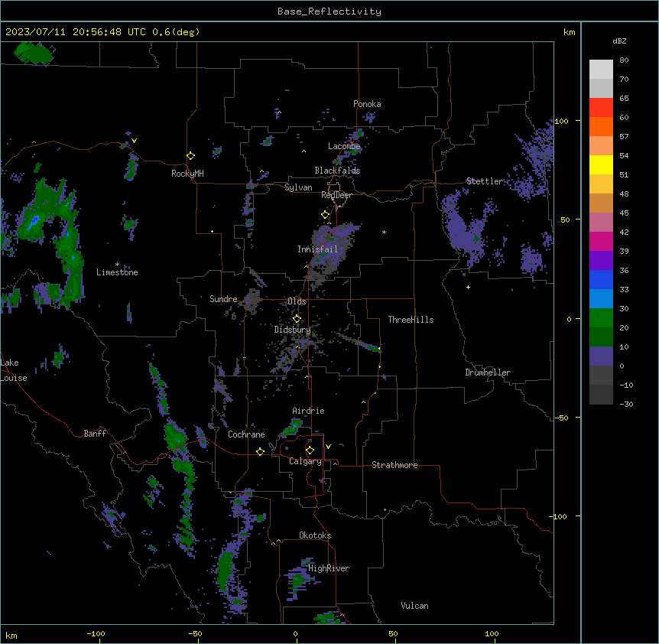Screen dimensions: 659x644
Task: Select the Banff label
Action: pos(95,434)
